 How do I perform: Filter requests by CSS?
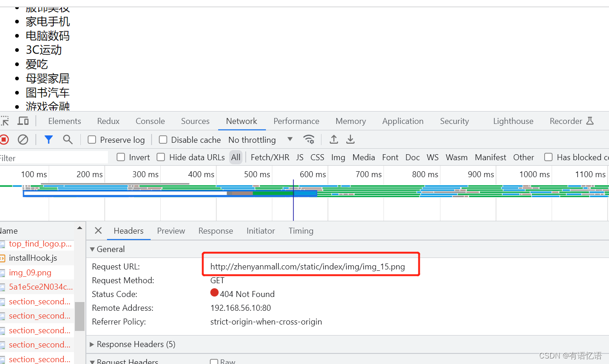click(317, 157)
